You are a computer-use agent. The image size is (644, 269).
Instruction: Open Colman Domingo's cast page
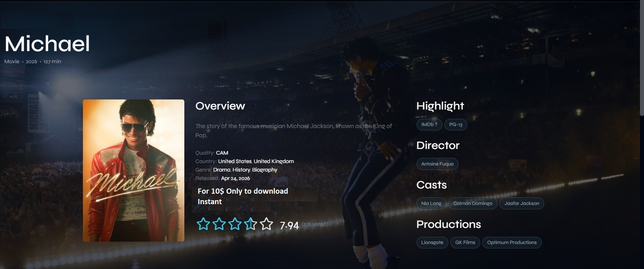pos(473,203)
